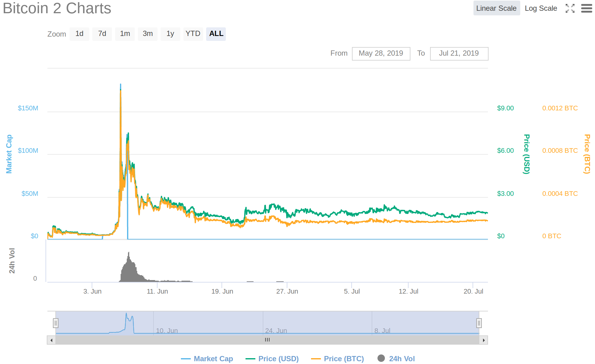Toggle Price (USD) series in legend

click(272, 359)
